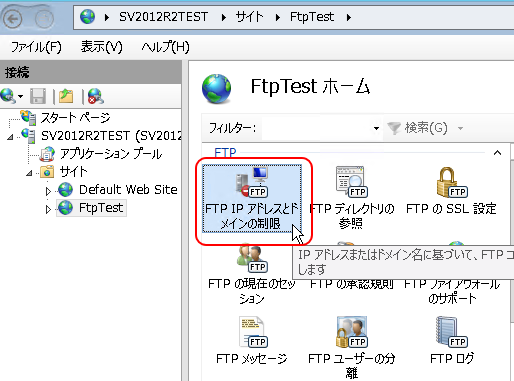514x381 pixels.
Task: Click arrow after SV2012R2TEST in breadcrumb
Action: [x=224, y=17]
